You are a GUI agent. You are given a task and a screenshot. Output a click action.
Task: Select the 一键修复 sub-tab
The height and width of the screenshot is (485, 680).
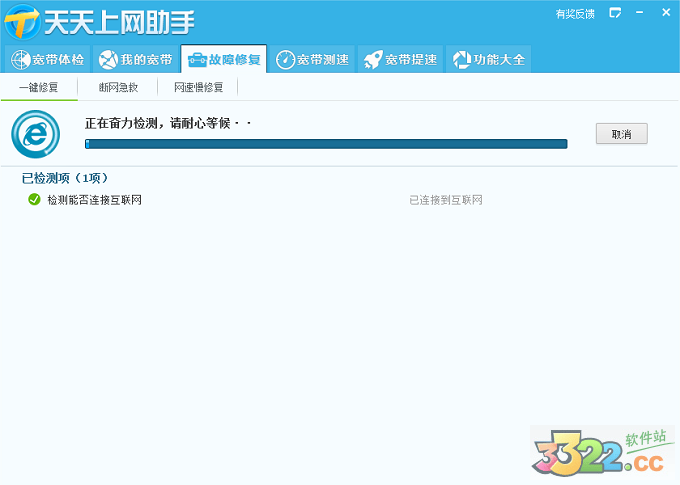(38, 87)
